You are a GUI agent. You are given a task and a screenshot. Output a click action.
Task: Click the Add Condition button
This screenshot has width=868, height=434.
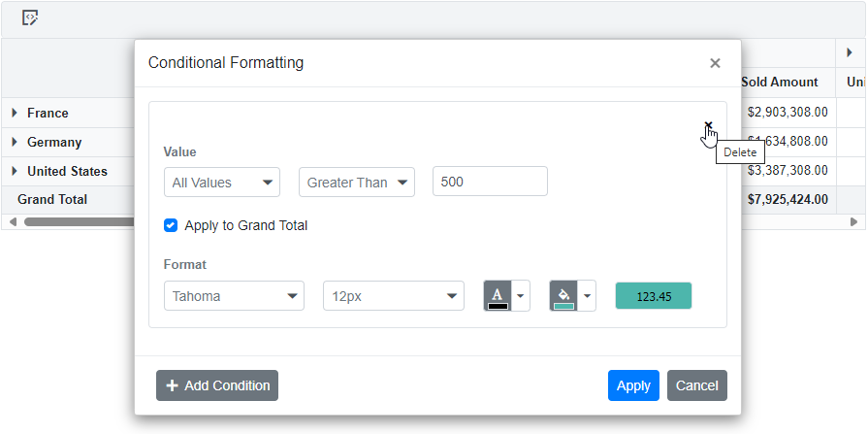tap(217, 385)
